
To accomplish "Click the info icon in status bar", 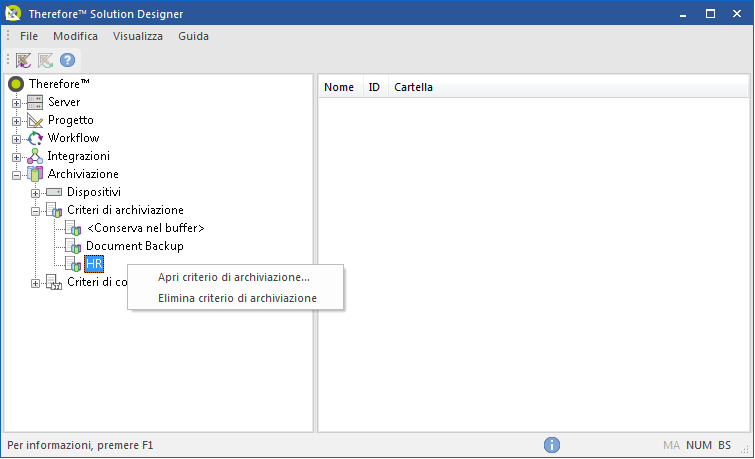I will 552,445.
